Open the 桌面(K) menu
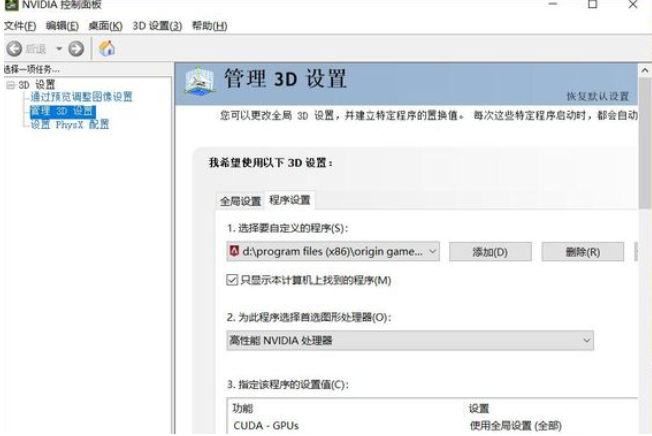Image resolution: width=652 pixels, height=436 pixels. pos(105,26)
